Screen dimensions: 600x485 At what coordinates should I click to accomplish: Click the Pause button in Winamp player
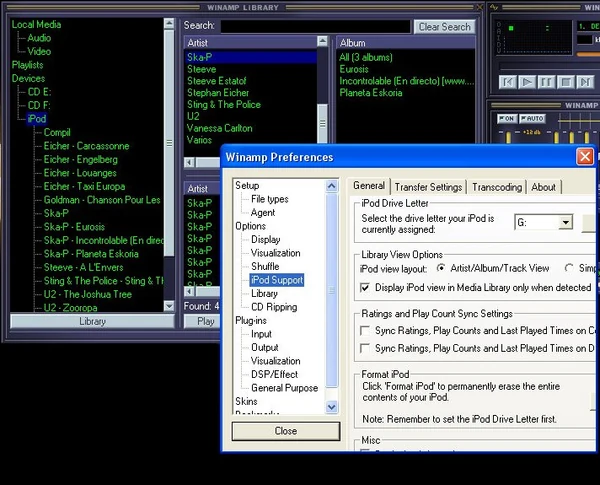(x=546, y=82)
